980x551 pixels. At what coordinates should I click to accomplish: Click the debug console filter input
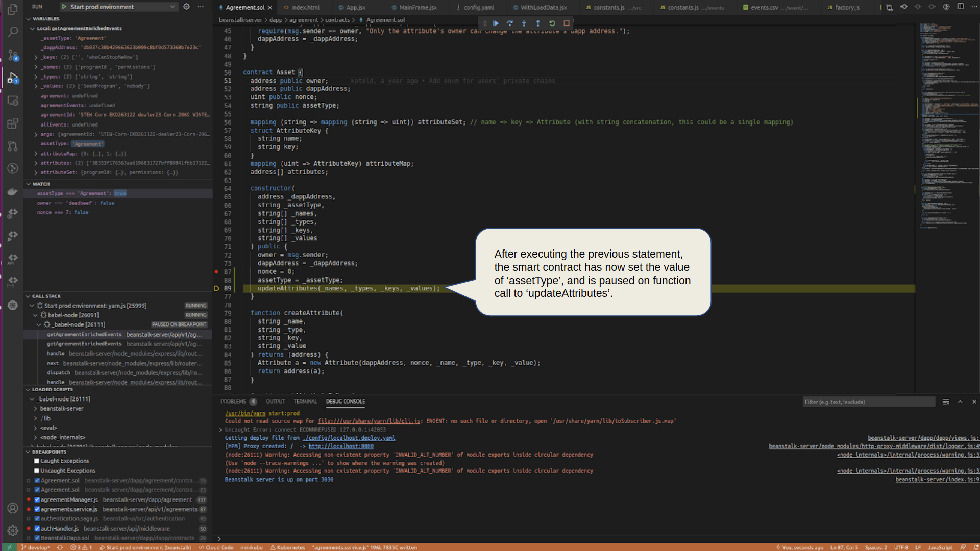pyautogui.click(x=868, y=402)
